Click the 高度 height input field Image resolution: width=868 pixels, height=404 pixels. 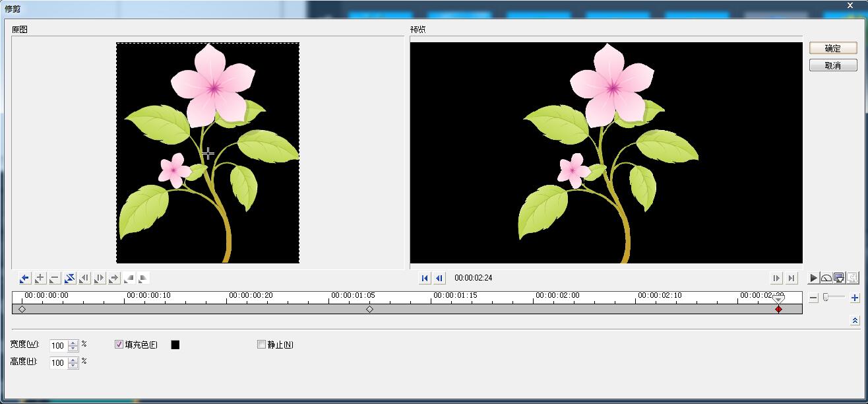click(x=59, y=363)
